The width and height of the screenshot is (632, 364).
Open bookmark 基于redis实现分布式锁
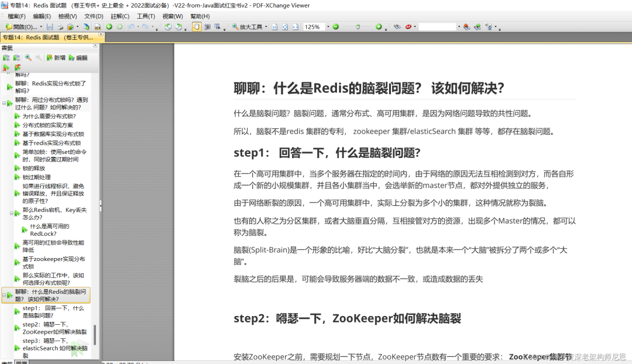(x=51, y=143)
